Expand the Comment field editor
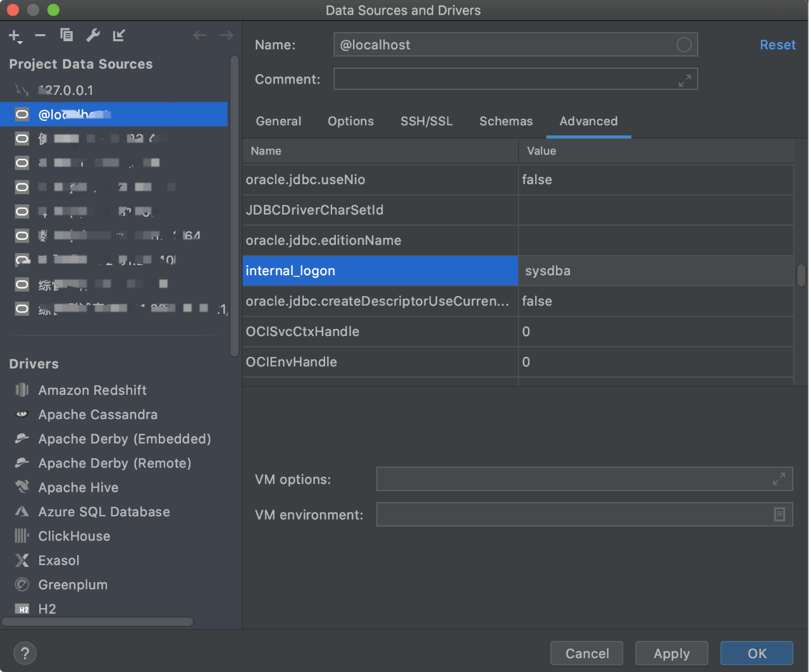Image resolution: width=811 pixels, height=672 pixels. click(x=684, y=80)
